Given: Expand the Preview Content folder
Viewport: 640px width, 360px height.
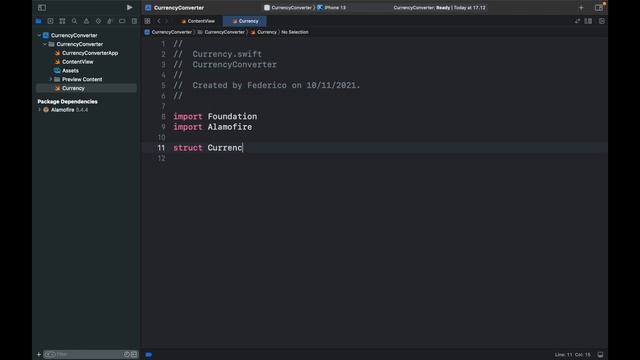Looking at the screenshot, I should [51, 79].
